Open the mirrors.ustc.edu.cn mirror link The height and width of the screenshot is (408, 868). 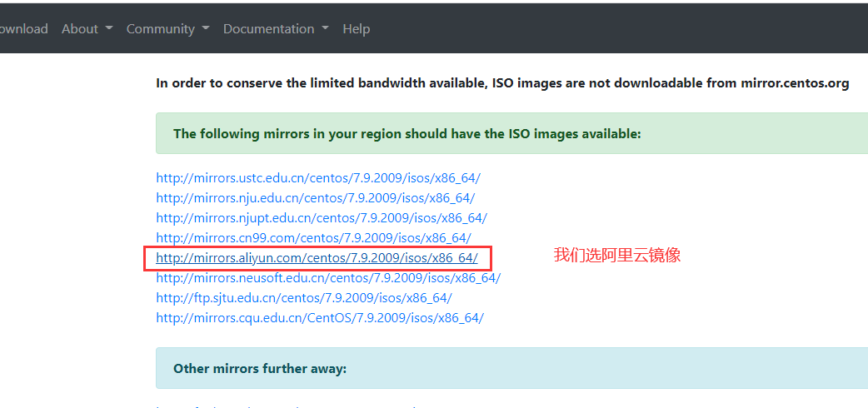tap(318, 178)
